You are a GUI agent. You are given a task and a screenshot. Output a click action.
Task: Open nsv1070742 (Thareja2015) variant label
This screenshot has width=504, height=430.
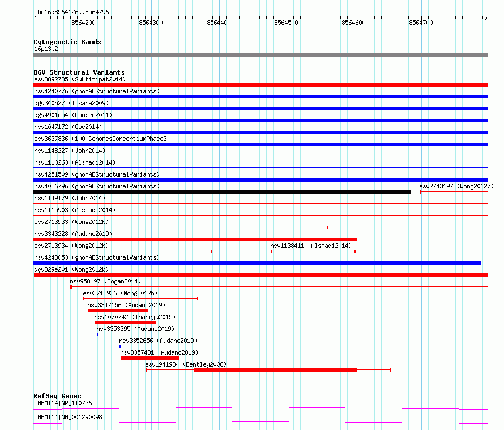click(135, 317)
